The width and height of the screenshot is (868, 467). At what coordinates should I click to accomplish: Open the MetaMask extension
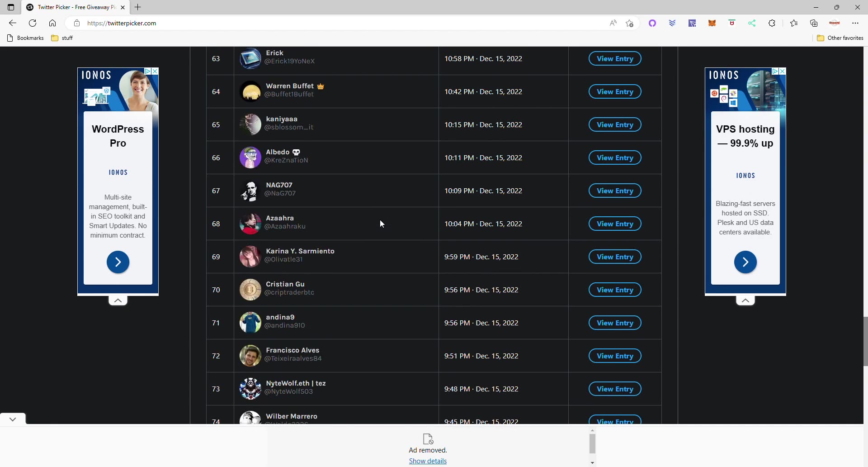point(712,23)
